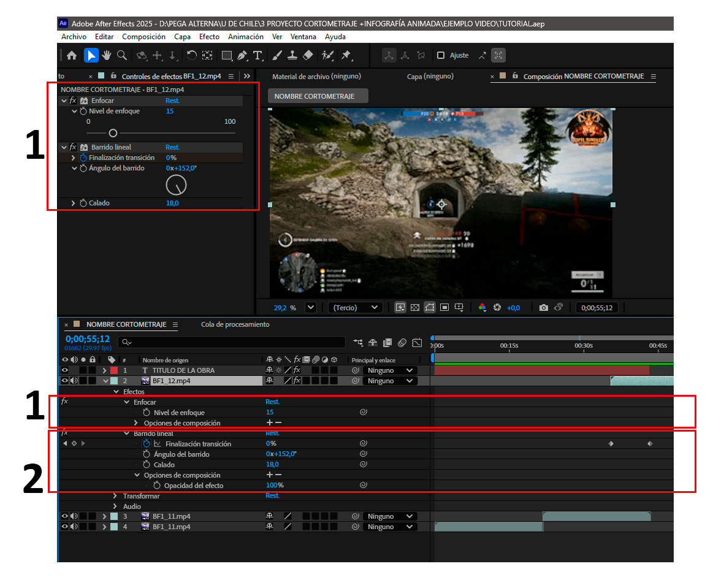This screenshot has width=705, height=588.
Task: Select the Roto Brush tool
Action: pyautogui.click(x=327, y=55)
